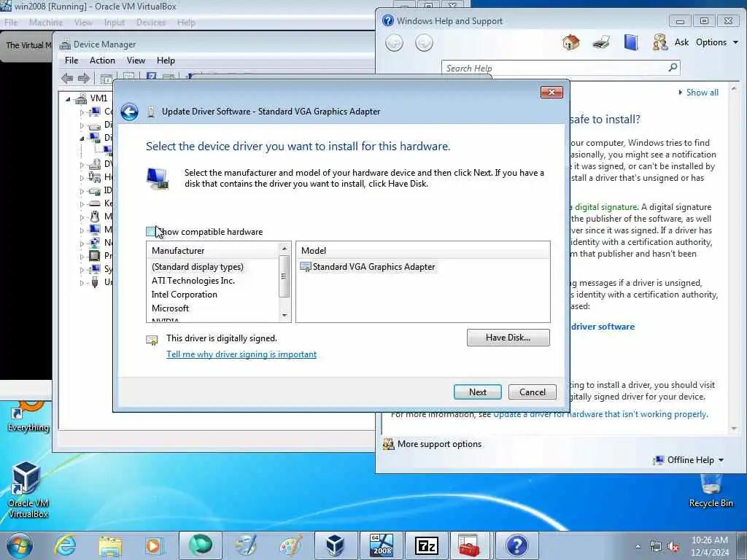The height and width of the screenshot is (560, 747).
Task: Open Device Manager Action menu
Action: [x=102, y=61]
